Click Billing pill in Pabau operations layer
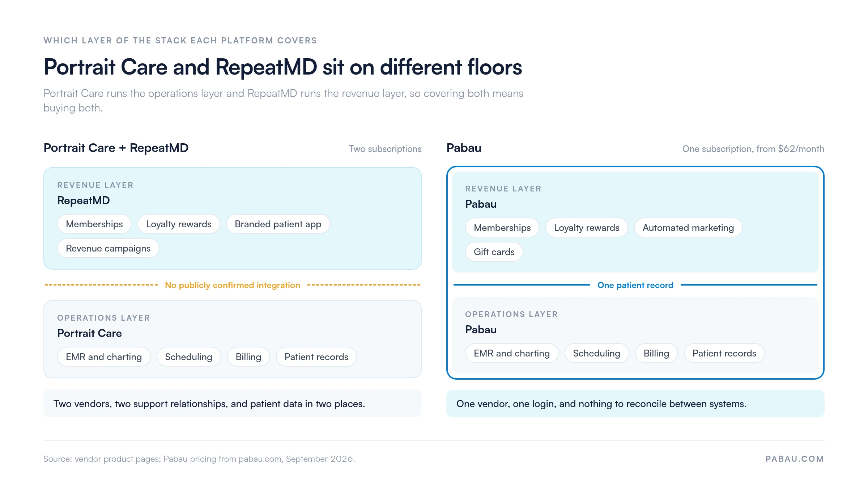868x498 pixels. click(x=656, y=353)
